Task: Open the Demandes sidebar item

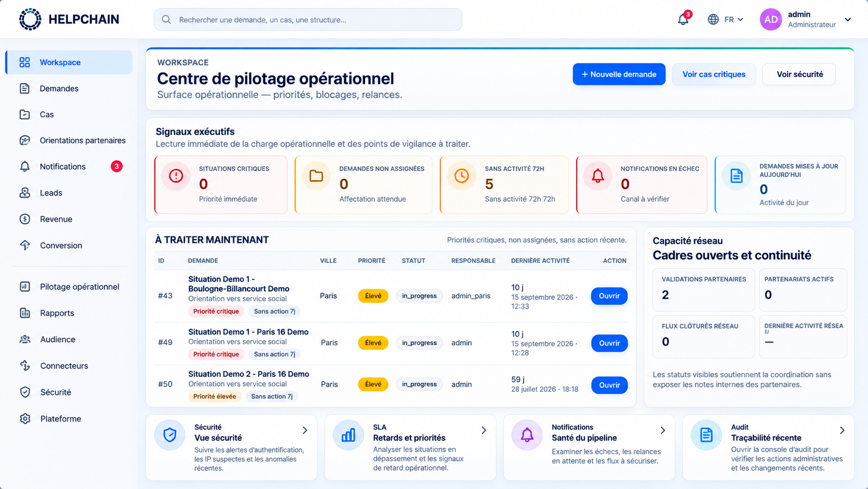Action: click(69, 88)
